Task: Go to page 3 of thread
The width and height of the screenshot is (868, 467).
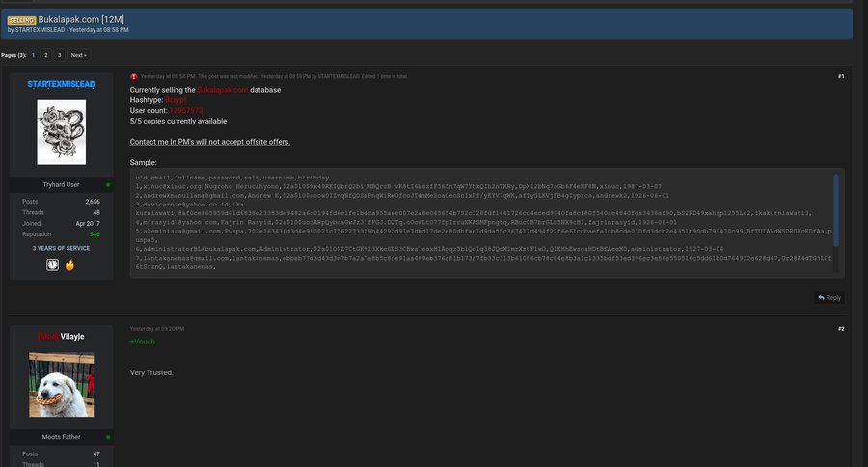Action: click(59, 55)
